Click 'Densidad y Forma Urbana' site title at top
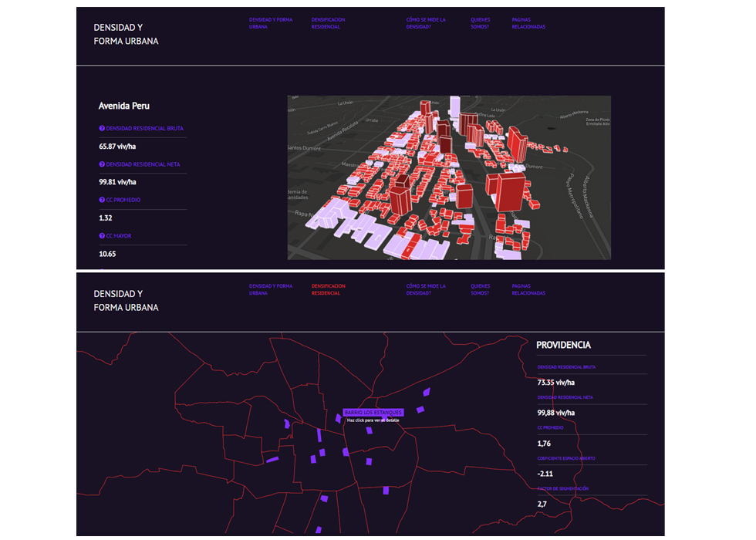756x540 pixels. [x=126, y=35]
